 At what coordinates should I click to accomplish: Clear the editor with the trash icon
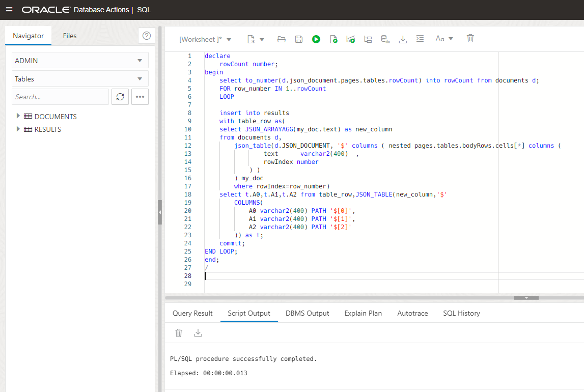(x=470, y=39)
